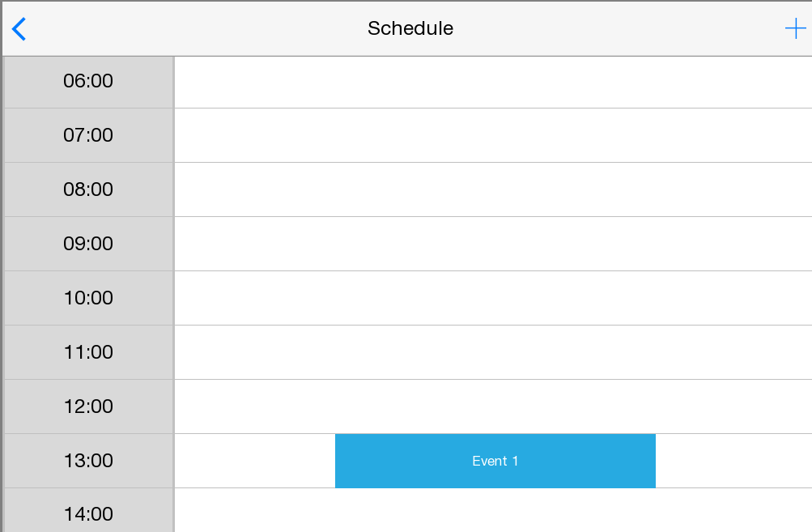Select the 06:00 time label
812x532 pixels.
pos(88,81)
